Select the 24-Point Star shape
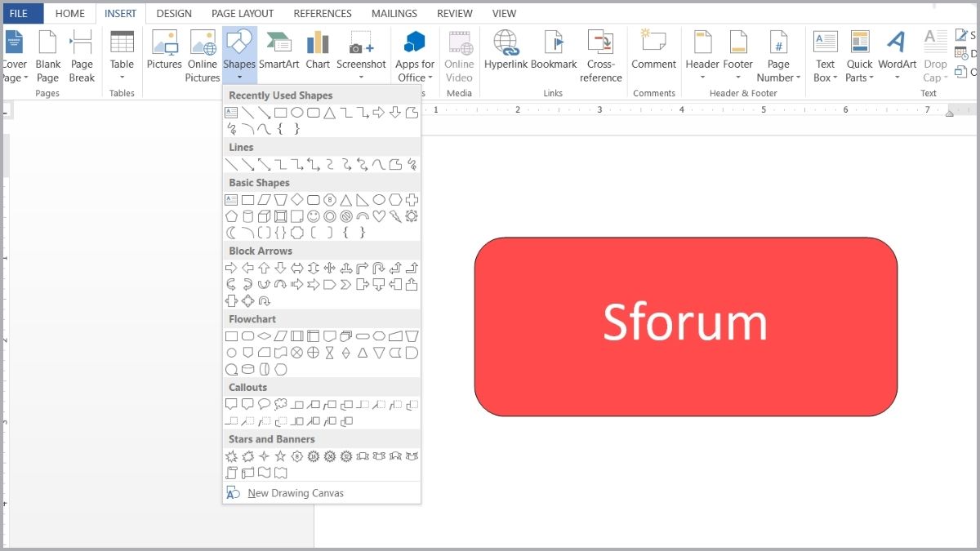This screenshot has height=551, width=980. point(330,456)
